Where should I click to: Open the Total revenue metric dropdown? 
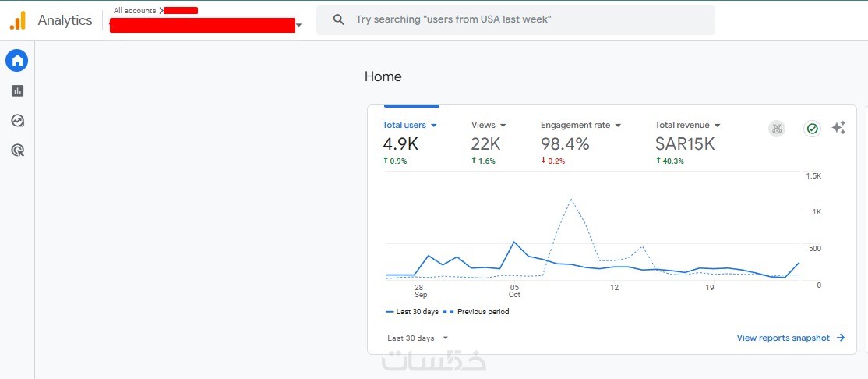[717, 125]
